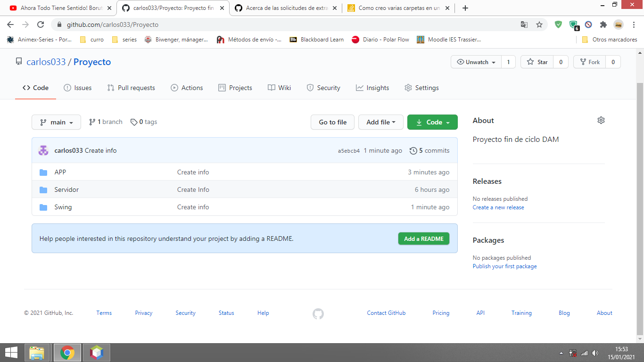Open commit hash a5ebcb4
The width and height of the screenshot is (644, 362).
pos(349,151)
